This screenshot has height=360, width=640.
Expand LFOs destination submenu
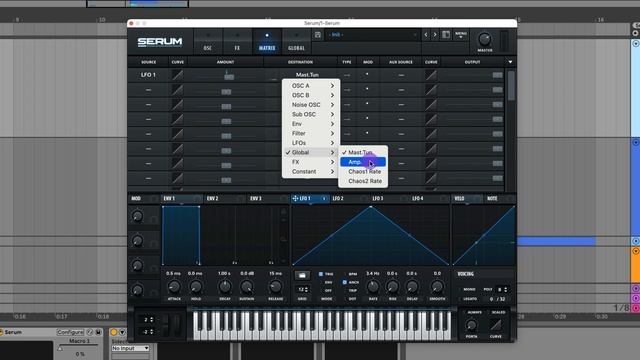[311, 143]
